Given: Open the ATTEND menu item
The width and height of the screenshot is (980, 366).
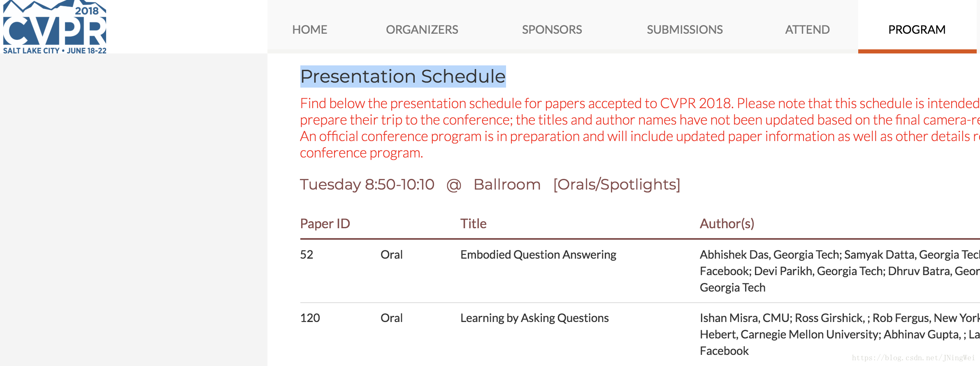Looking at the screenshot, I should click(807, 30).
